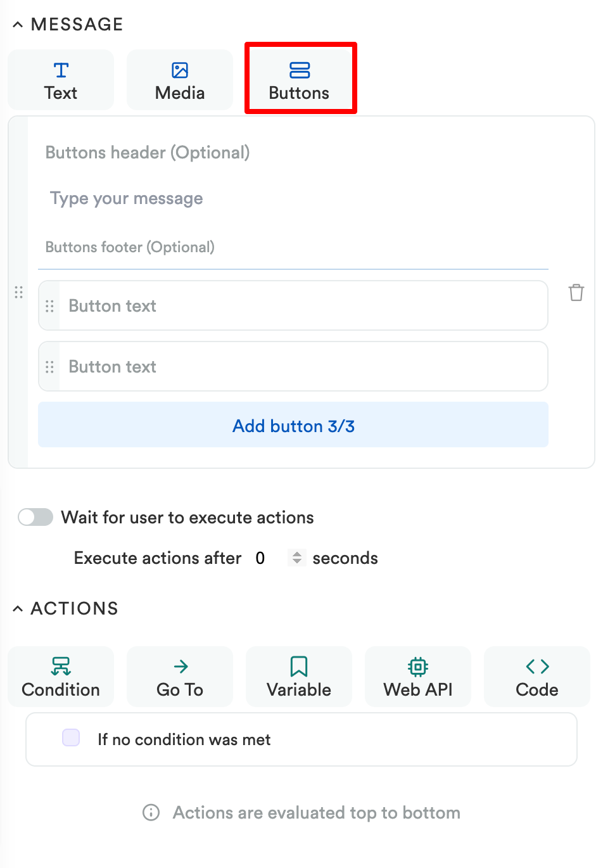
Task: Add a Go To action
Action: pos(180,677)
